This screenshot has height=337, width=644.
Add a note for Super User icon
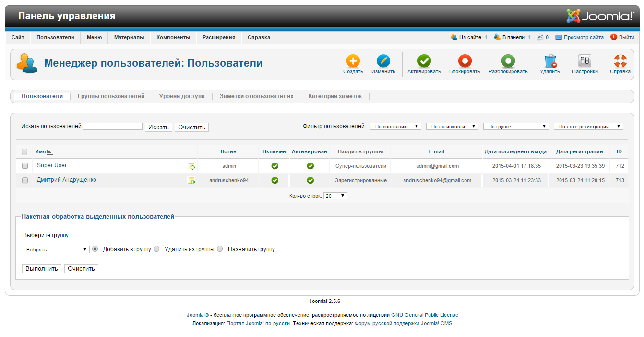click(x=191, y=166)
